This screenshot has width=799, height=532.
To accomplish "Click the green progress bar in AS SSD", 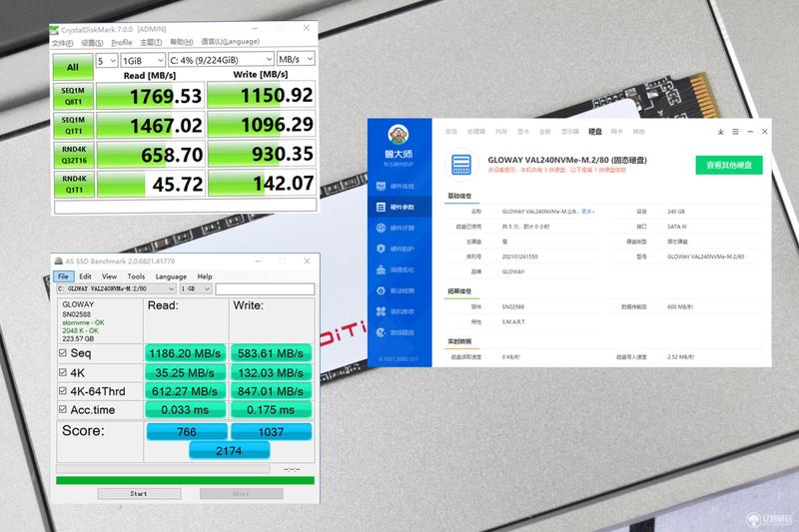I will tap(185, 480).
